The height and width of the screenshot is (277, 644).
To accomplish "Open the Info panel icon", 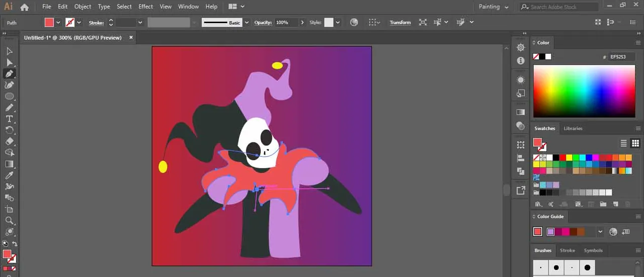I will pos(521,60).
